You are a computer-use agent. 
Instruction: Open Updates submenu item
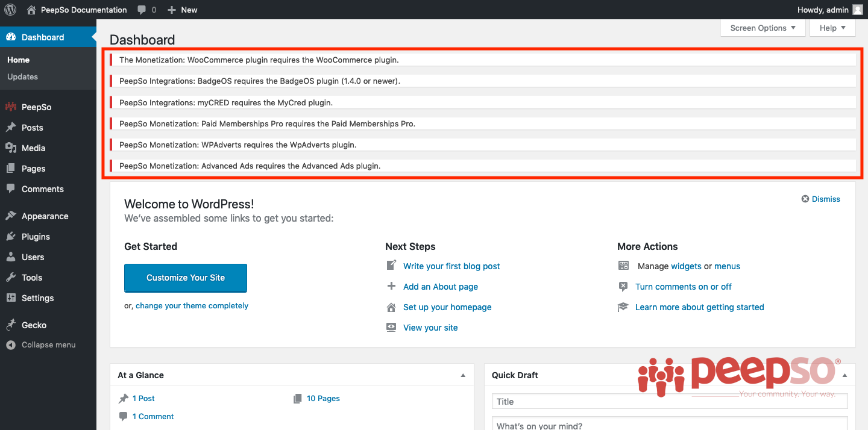point(23,77)
